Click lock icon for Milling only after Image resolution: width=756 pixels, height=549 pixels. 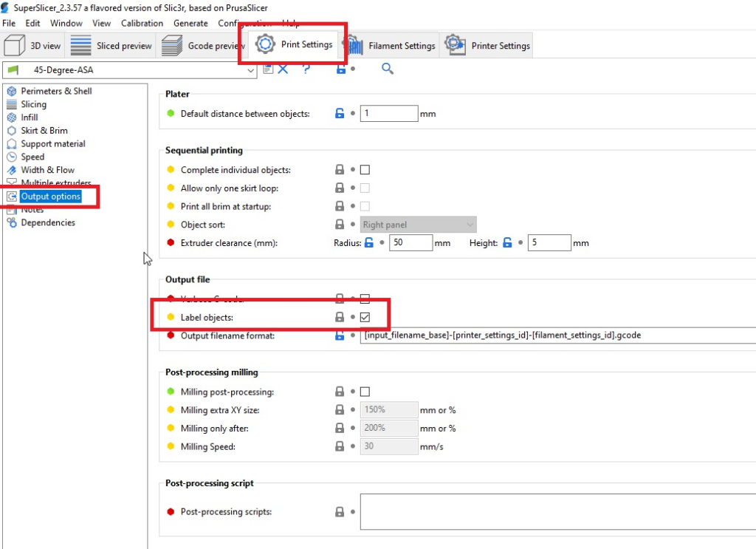point(340,428)
